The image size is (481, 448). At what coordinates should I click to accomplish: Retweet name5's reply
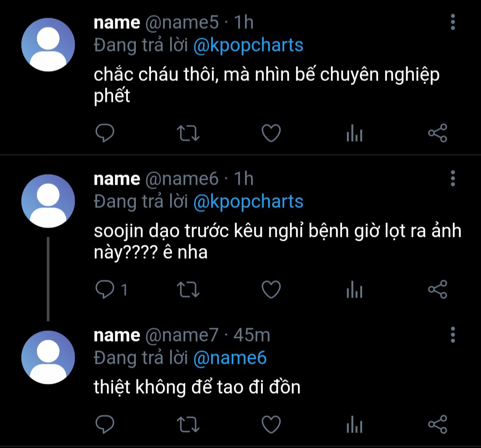coord(188,134)
